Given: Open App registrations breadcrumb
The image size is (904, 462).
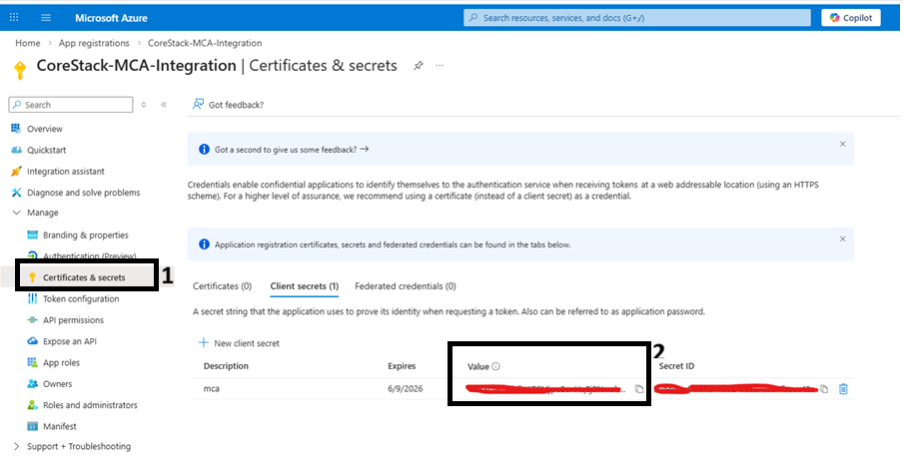Looking at the screenshot, I should (x=94, y=43).
